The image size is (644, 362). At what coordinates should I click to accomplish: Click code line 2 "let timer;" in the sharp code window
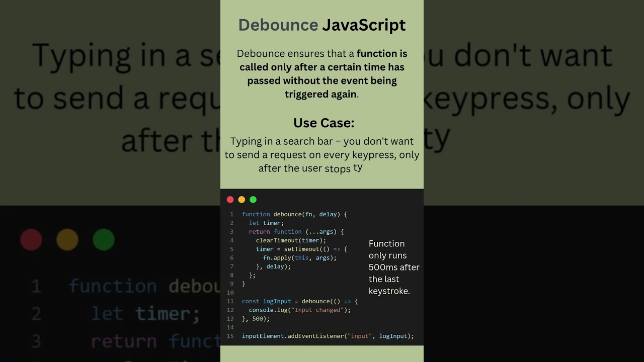point(266,223)
